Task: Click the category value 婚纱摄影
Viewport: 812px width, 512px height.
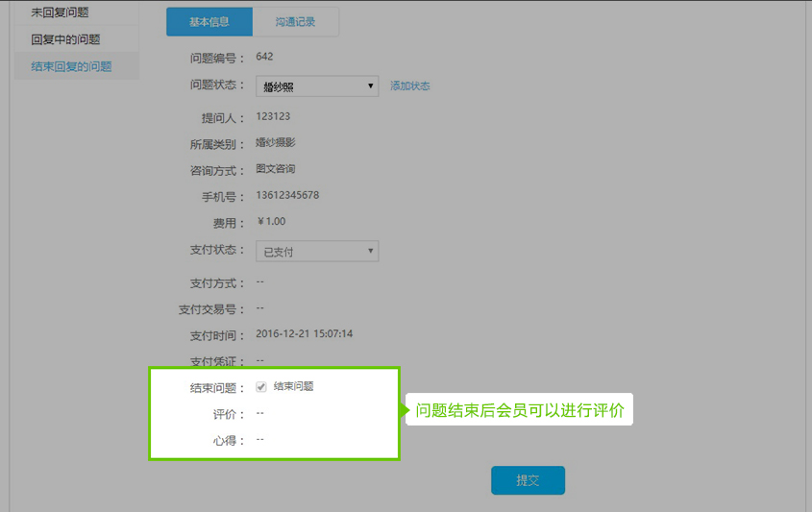Action: (x=276, y=143)
